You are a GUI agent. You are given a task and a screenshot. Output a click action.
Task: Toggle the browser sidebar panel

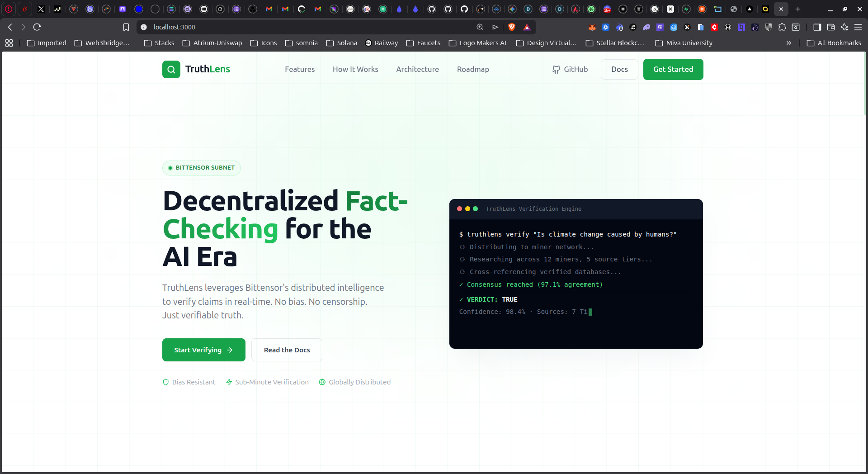817,27
